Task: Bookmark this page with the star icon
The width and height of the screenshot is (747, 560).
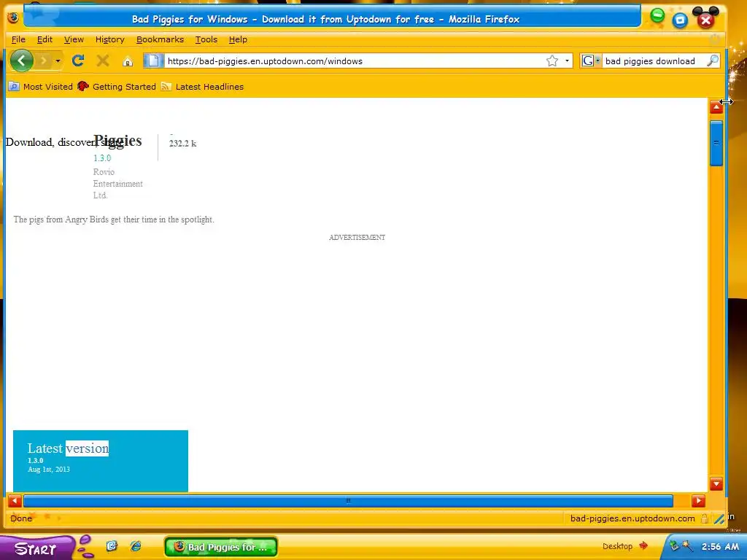Action: (x=551, y=61)
